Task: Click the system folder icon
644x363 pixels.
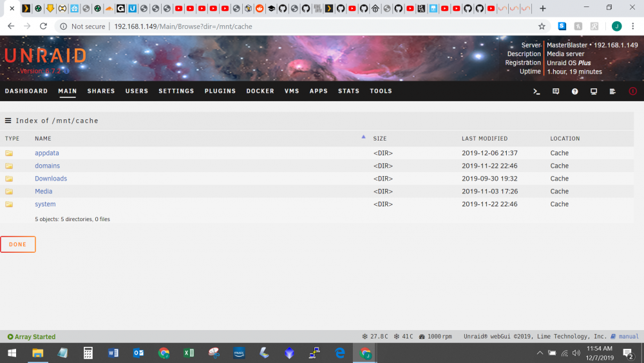Action: [9, 204]
